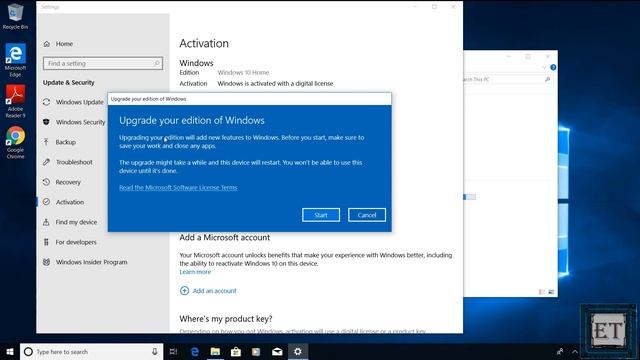Switch to Settings gear on taskbar
640x360 pixels.
pos(298,351)
